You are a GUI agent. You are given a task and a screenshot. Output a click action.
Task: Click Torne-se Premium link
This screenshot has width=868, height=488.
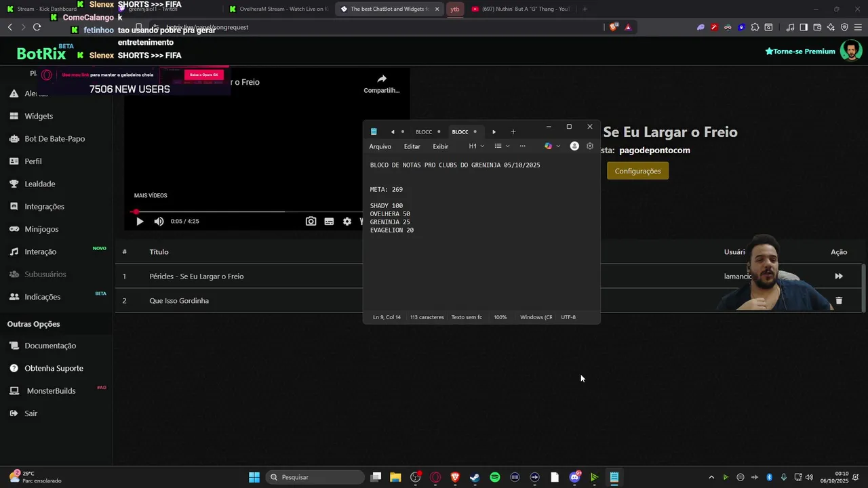tap(800, 51)
